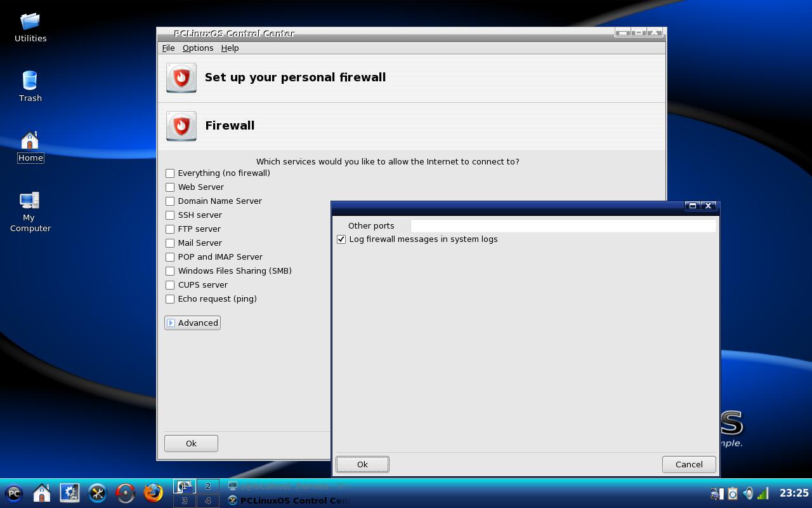Enable Echo request (ping)
This screenshot has height=508, width=812.
coord(170,299)
